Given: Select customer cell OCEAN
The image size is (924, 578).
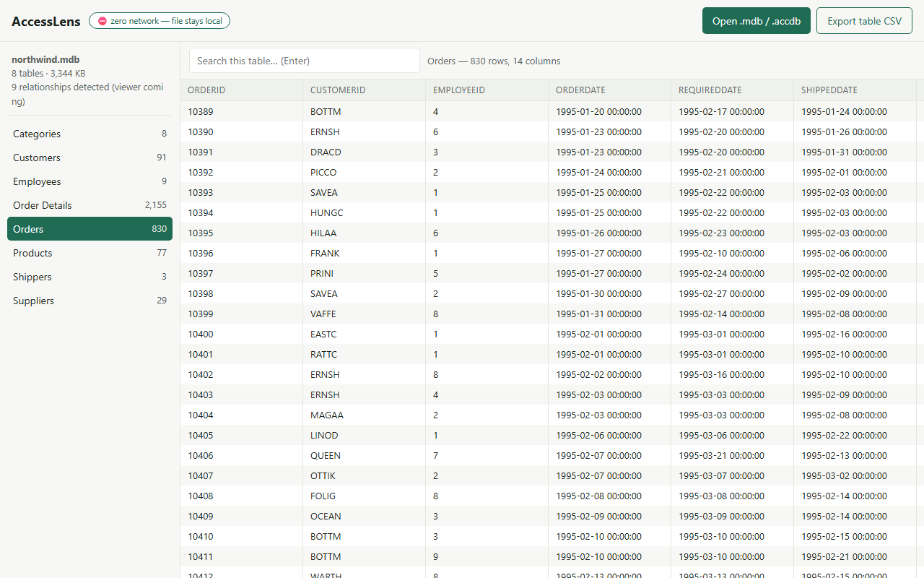Looking at the screenshot, I should tap(365, 516).
